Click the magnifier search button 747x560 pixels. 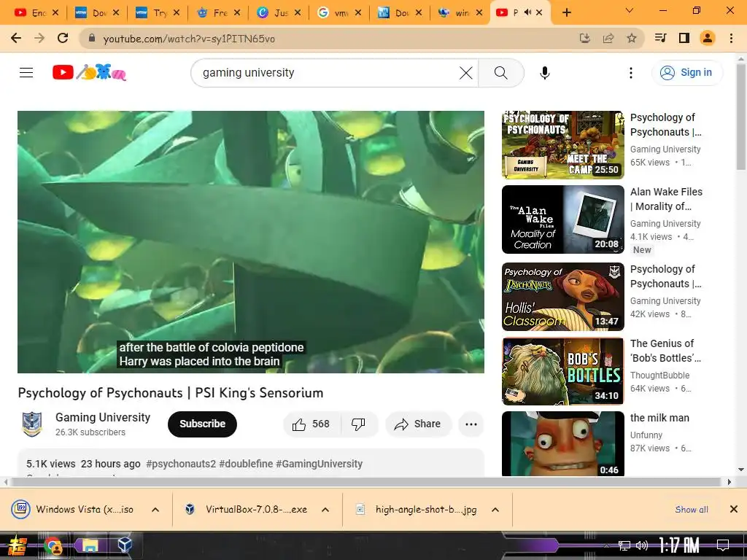tap(500, 73)
